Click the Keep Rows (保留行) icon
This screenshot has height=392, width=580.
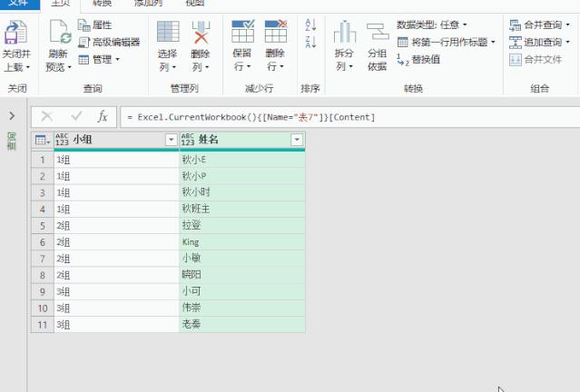pyautogui.click(x=242, y=32)
